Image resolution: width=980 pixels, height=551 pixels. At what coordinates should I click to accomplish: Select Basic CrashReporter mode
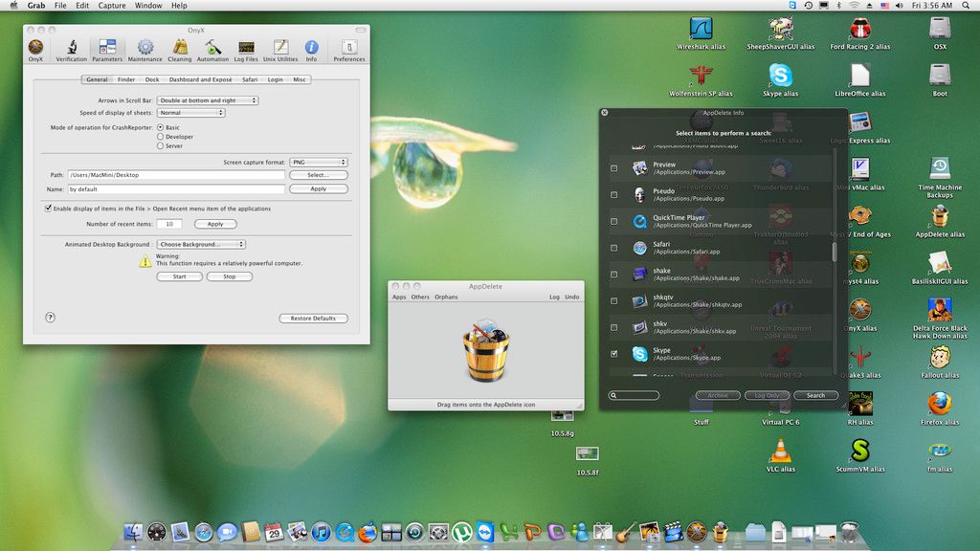point(161,127)
